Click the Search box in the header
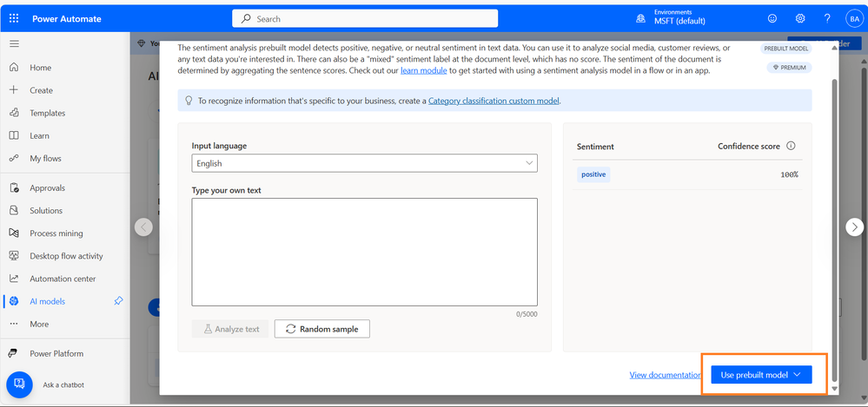 (365, 18)
